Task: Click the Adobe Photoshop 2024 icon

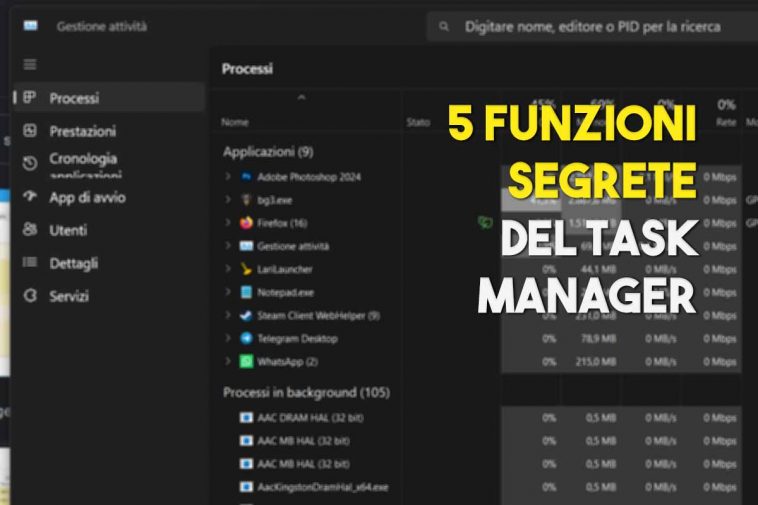Action: pos(246,176)
